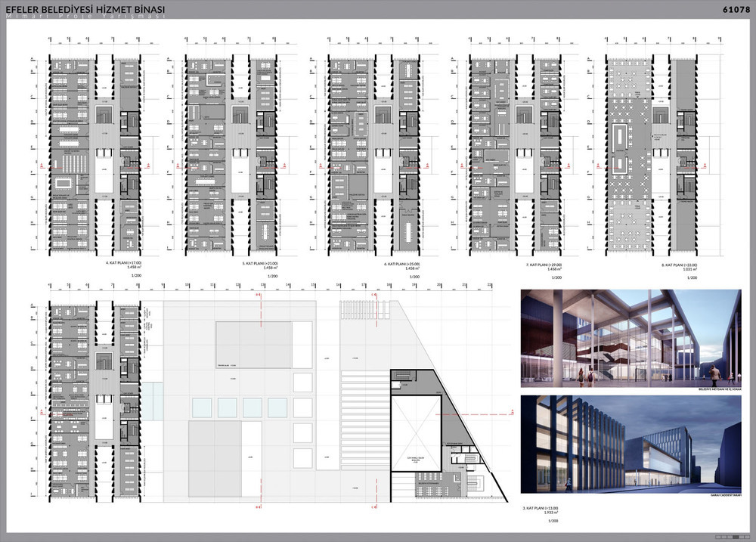Open the municipal square daytime rendering
Image resolution: width=756 pixels, height=542 pixels.
629,337
